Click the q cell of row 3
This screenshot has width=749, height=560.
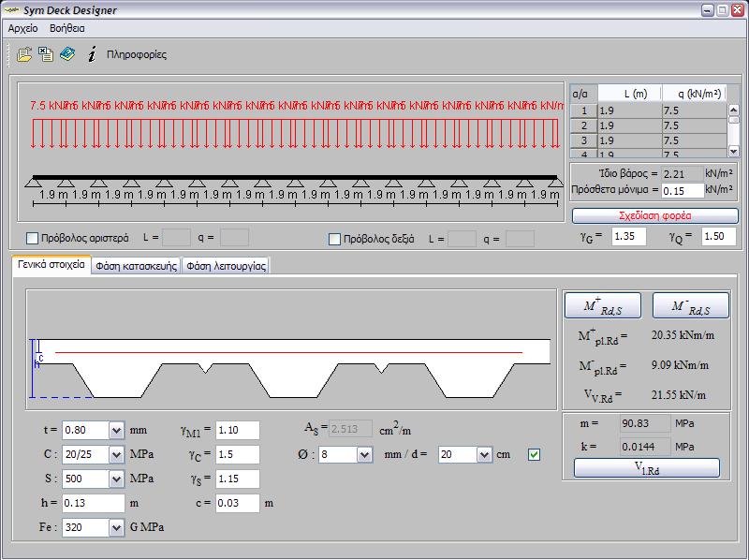coord(694,140)
